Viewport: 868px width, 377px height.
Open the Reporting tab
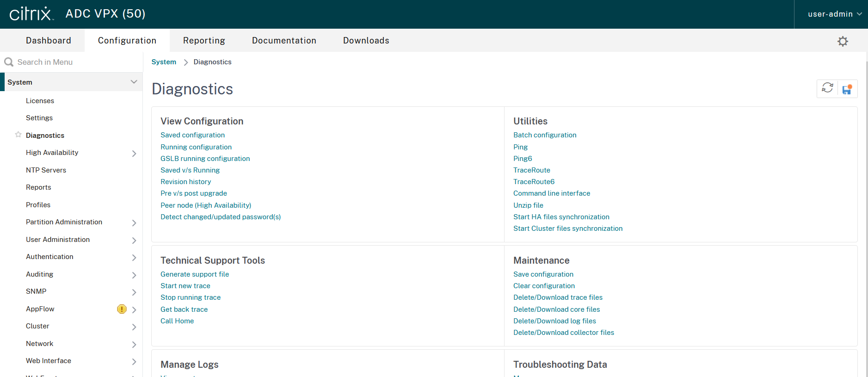[204, 41]
